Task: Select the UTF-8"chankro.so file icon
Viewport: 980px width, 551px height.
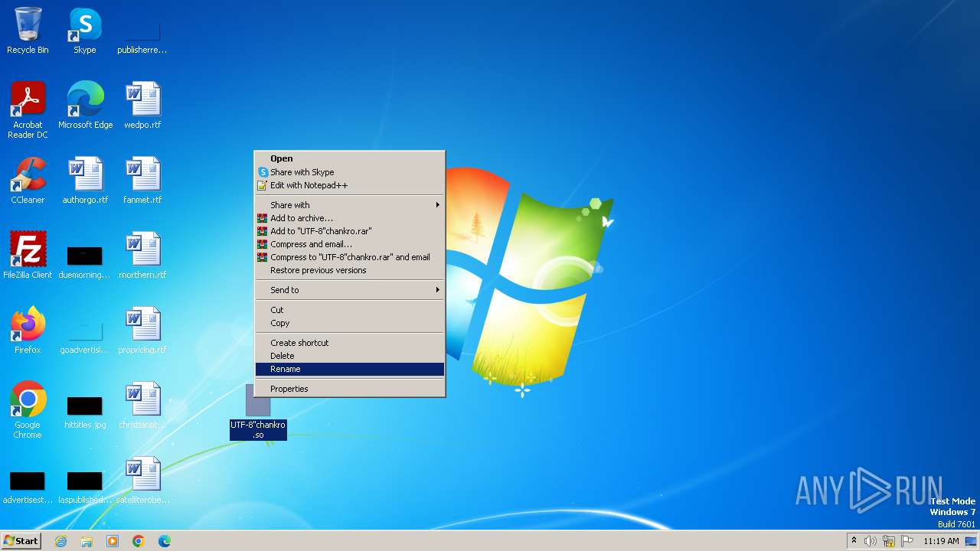Action: (258, 412)
